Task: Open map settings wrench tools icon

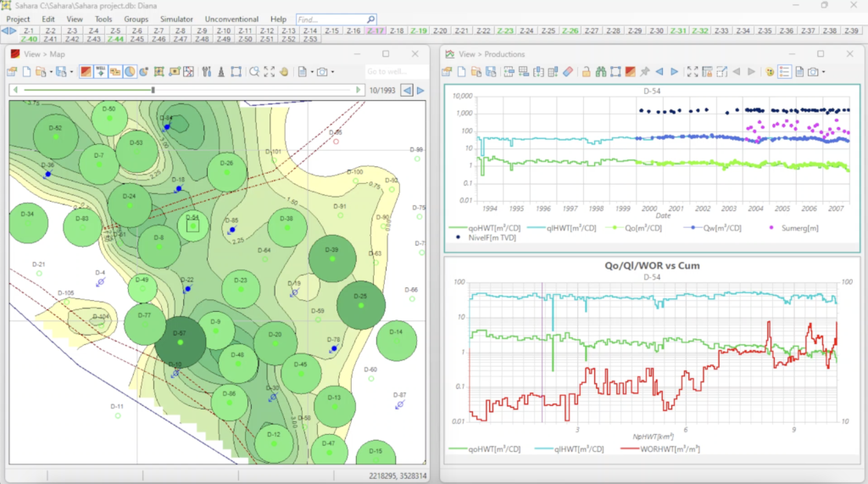Action: [207, 71]
